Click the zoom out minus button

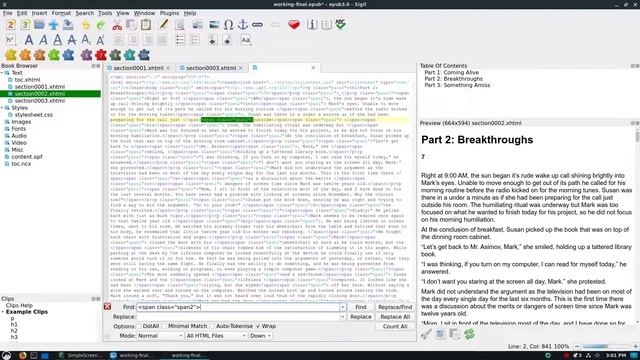(577, 346)
